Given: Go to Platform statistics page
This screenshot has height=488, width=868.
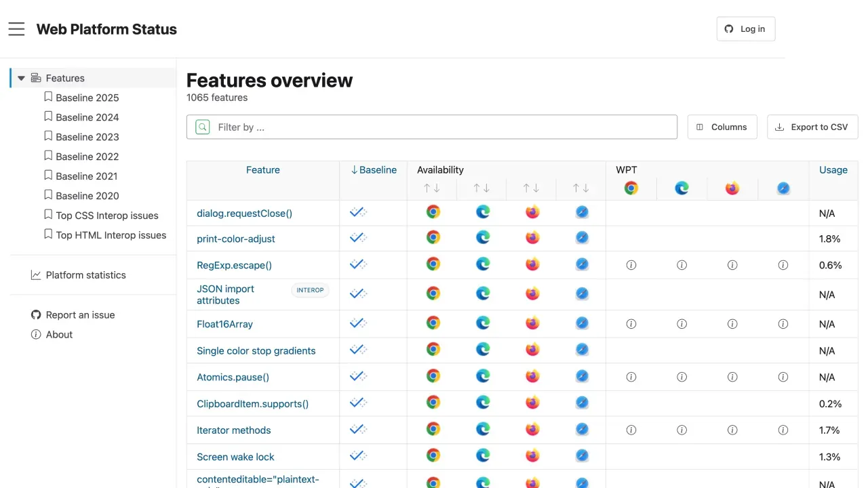Looking at the screenshot, I should click(85, 275).
